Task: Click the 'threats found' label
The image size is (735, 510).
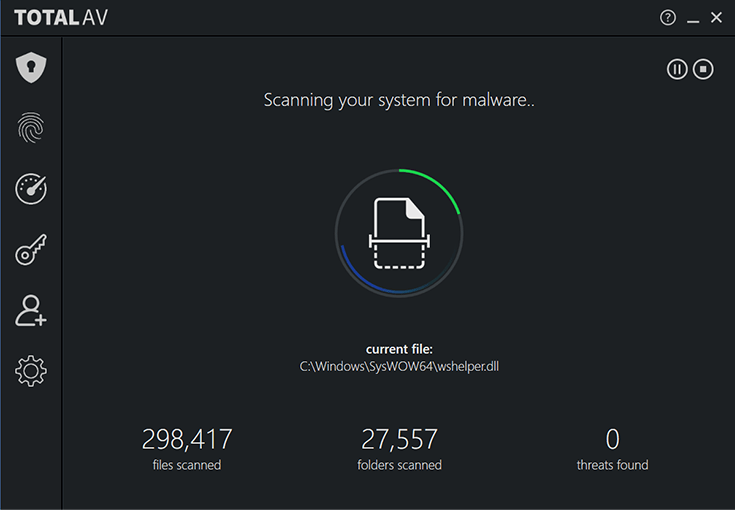Action: pos(613,465)
